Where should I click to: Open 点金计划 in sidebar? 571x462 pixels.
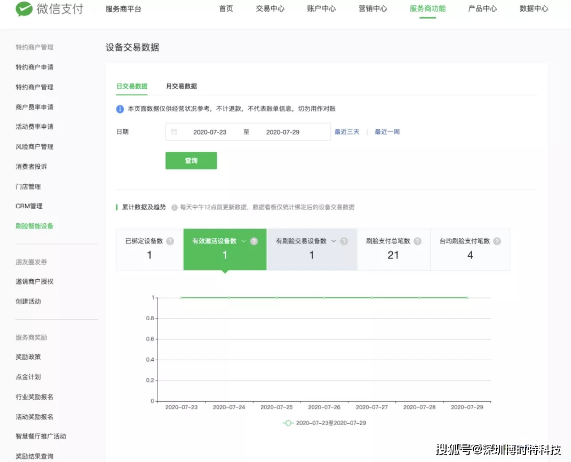(28, 377)
